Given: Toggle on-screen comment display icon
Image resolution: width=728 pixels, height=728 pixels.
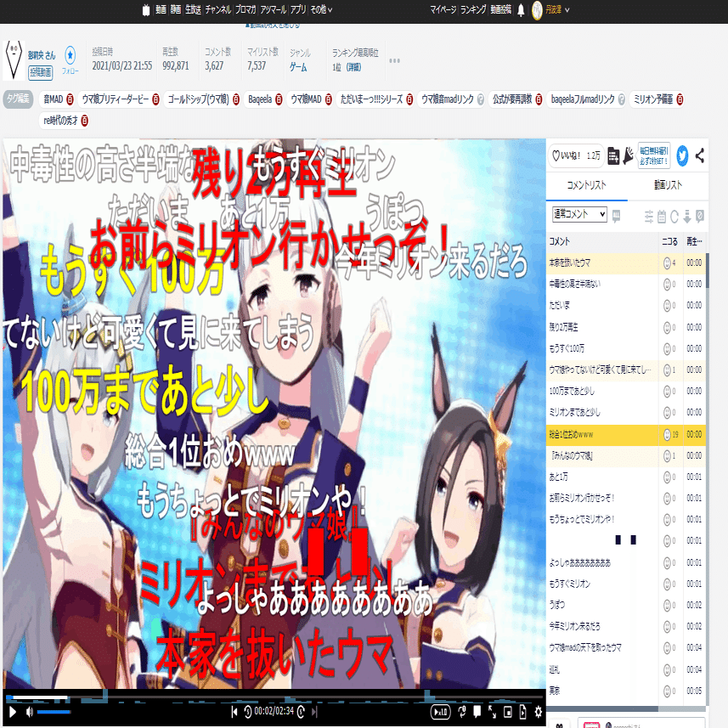Looking at the screenshot, I should tap(477, 711).
